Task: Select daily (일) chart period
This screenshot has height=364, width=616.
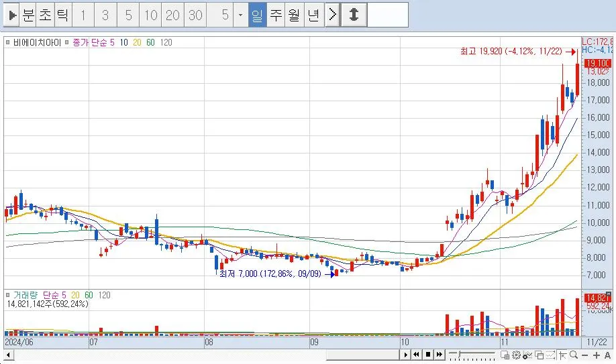Action: click(257, 15)
